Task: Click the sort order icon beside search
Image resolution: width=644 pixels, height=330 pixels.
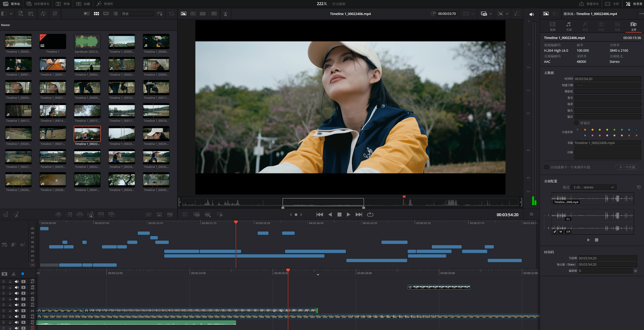Action: 160,14
